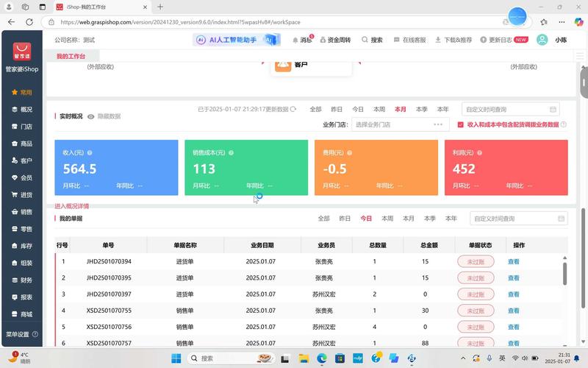Open the 进入概况详情 link

tap(71, 206)
